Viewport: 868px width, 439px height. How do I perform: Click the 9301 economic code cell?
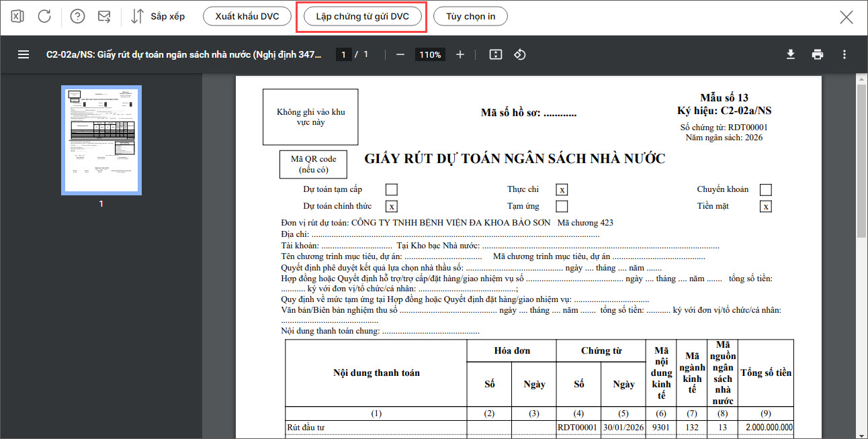[661, 427]
